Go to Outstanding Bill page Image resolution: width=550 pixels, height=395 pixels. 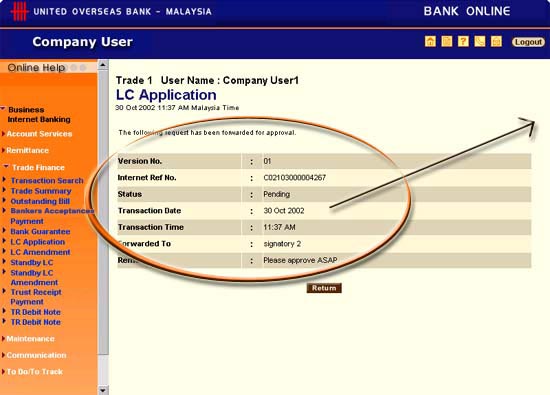[x=40, y=201]
